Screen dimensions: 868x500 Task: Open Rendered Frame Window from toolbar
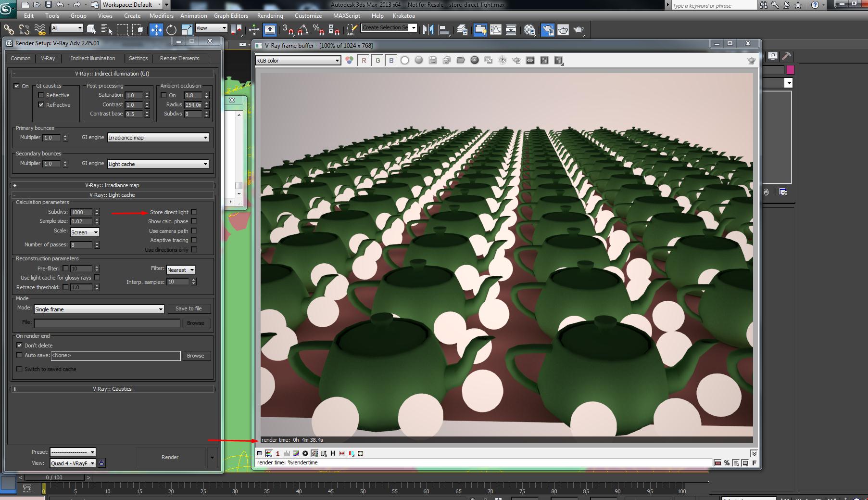[563, 30]
